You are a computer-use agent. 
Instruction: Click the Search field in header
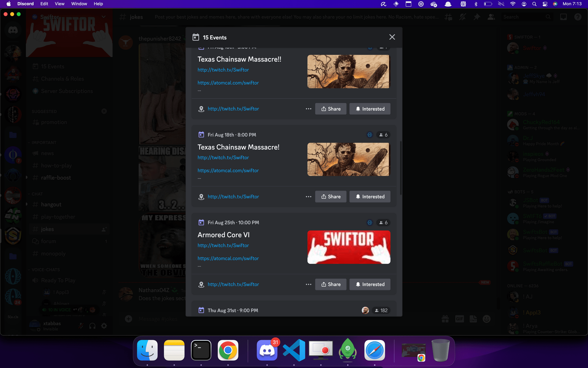(x=527, y=17)
